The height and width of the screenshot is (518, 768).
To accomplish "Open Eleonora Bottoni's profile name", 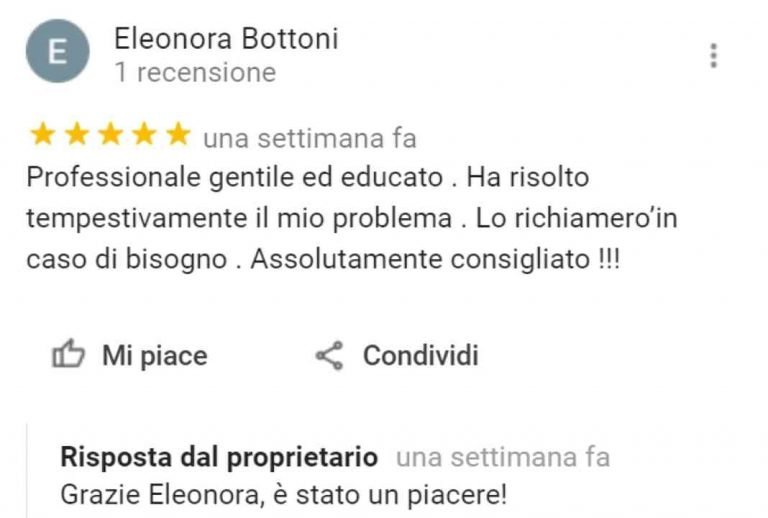I will tap(226, 39).
